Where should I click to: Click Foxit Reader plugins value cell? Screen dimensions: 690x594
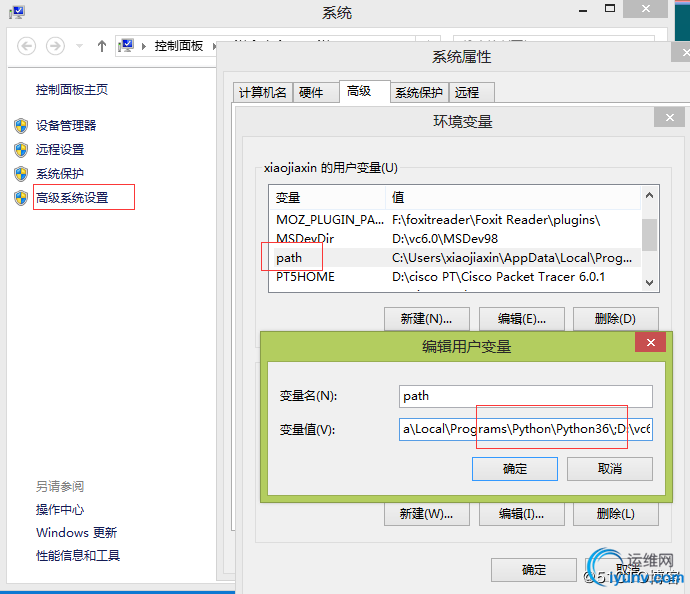(x=496, y=220)
